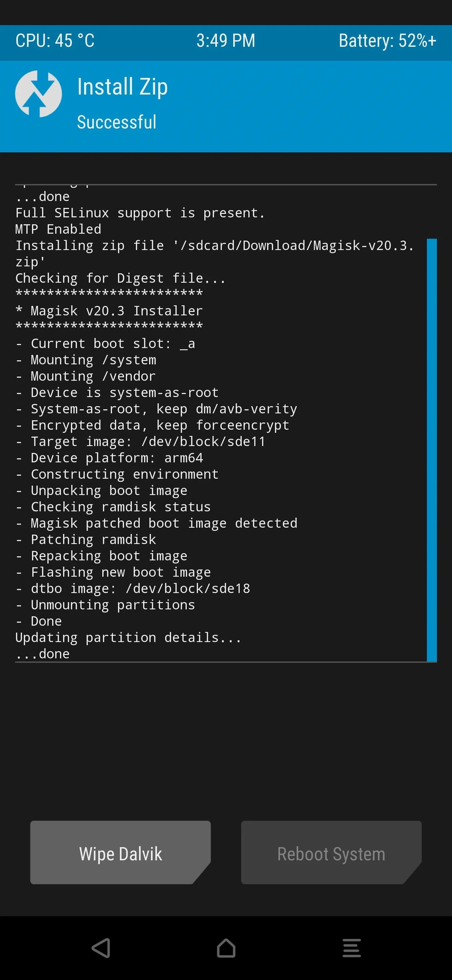Screen dimensions: 452x980
Task: Tap the TWRP logo icon
Action: click(38, 94)
